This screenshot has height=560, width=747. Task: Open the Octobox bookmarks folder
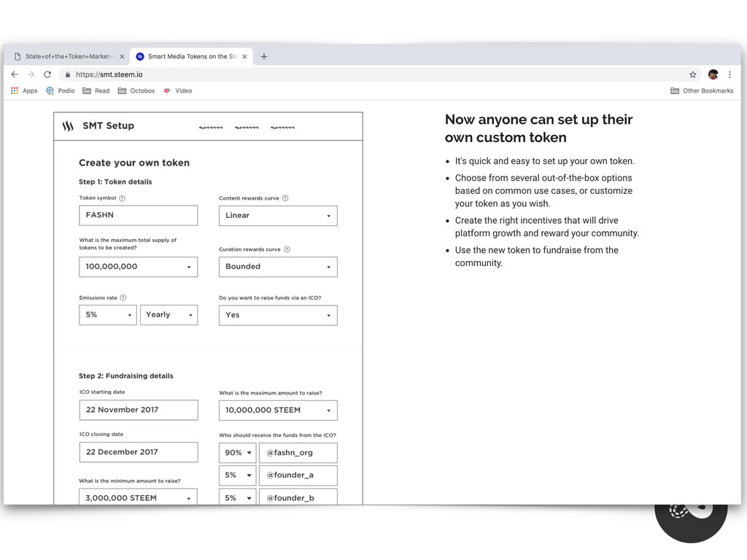click(136, 90)
